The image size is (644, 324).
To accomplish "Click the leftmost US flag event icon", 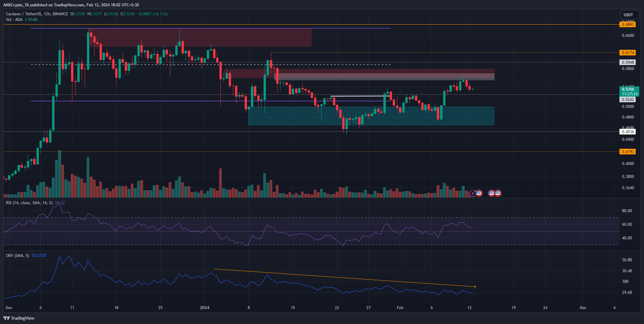I will pos(479,193).
